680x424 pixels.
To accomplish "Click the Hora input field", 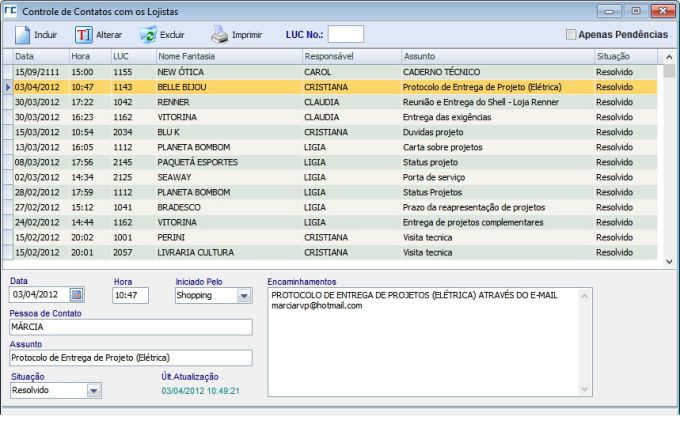I will click(130, 295).
